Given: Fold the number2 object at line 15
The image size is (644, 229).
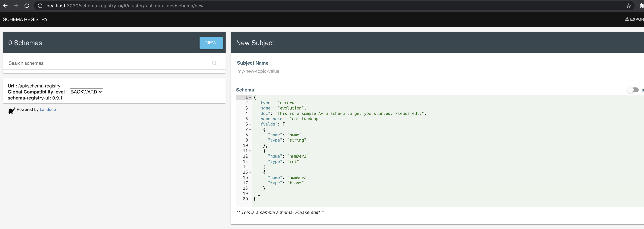Looking at the screenshot, I should point(250,172).
